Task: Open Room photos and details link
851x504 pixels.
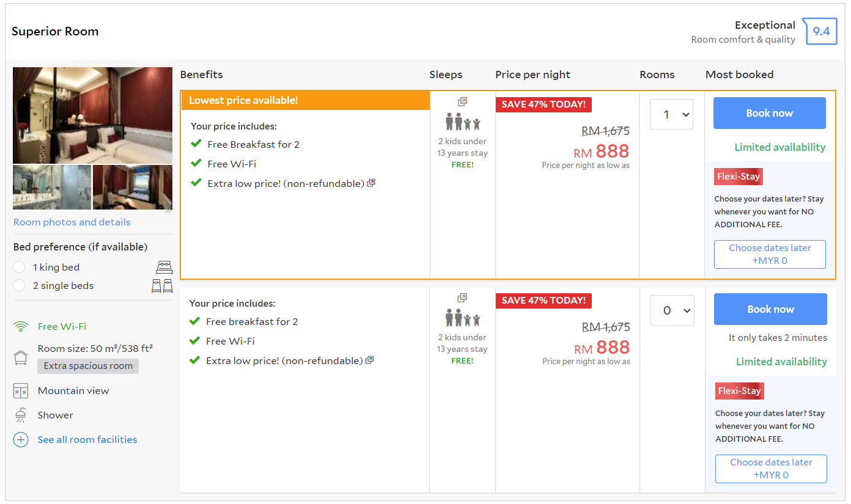Action: point(72,222)
